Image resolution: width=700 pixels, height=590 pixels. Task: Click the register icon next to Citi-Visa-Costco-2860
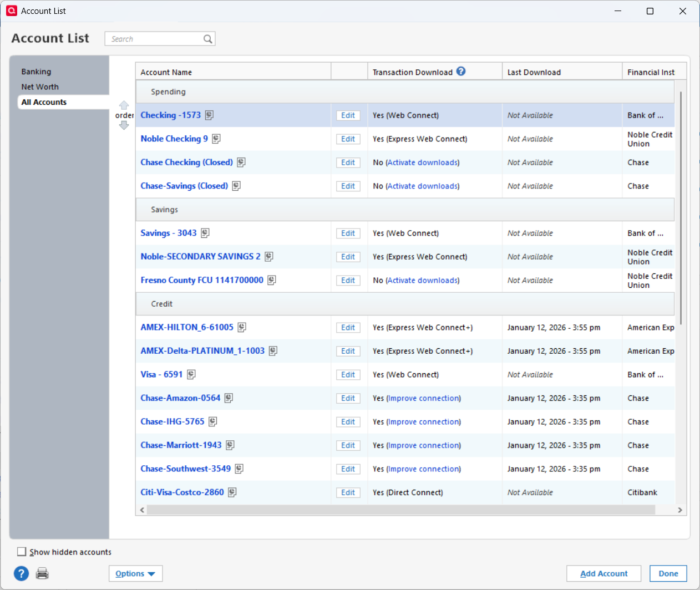[232, 492]
